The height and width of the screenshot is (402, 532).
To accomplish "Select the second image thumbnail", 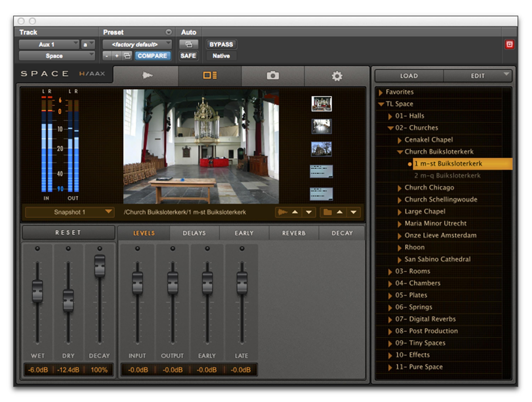I will click(x=322, y=126).
